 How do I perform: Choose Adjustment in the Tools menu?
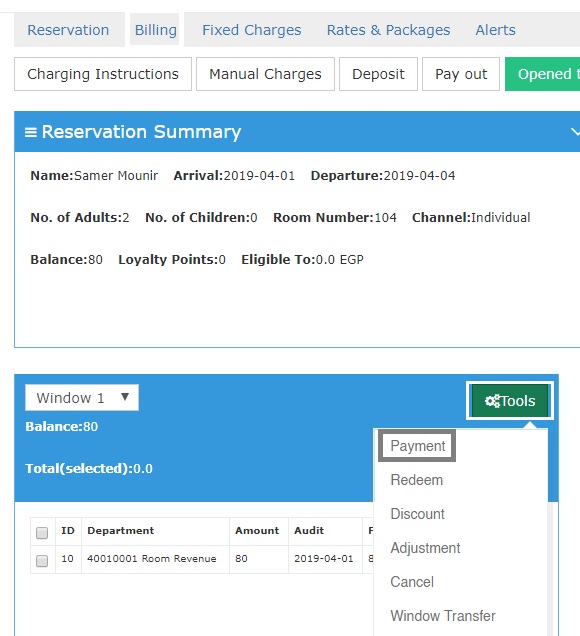point(425,548)
